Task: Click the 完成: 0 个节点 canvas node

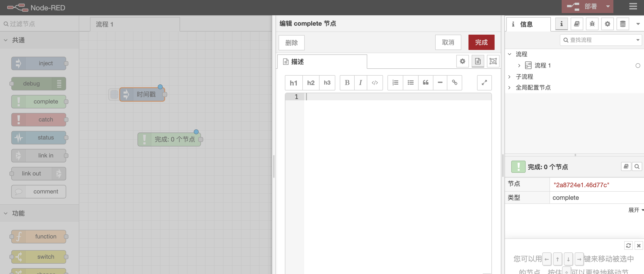Action: (x=169, y=139)
